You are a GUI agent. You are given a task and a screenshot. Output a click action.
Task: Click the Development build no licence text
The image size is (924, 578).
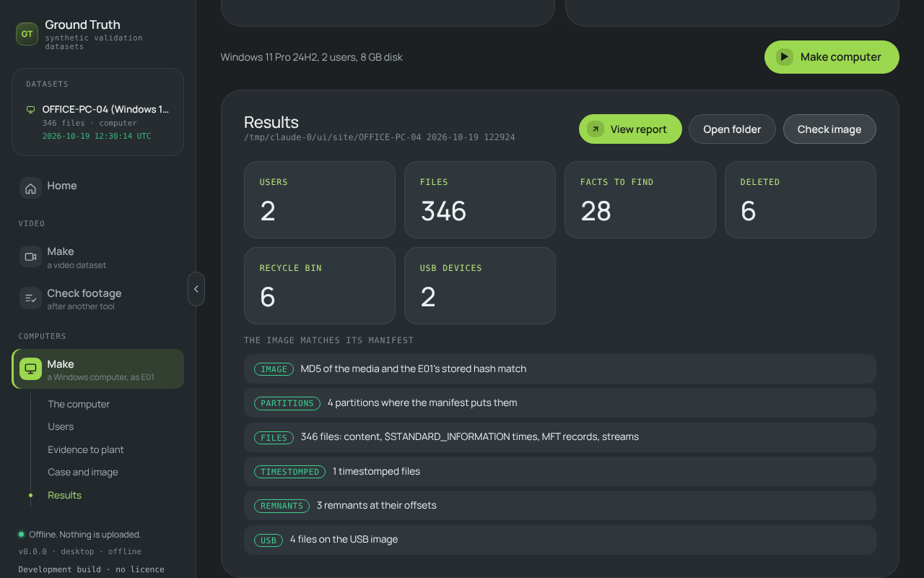tap(91, 569)
